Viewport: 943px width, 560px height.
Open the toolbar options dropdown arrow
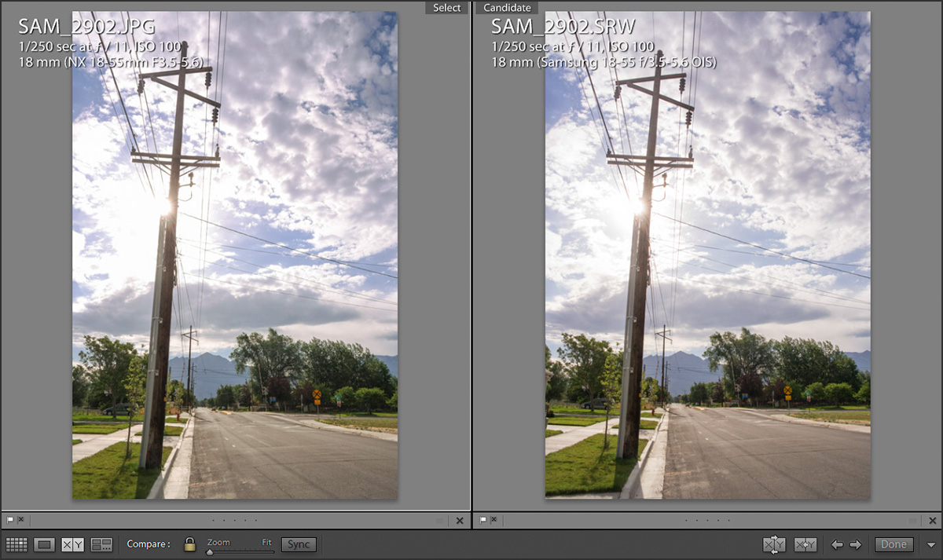point(931,544)
